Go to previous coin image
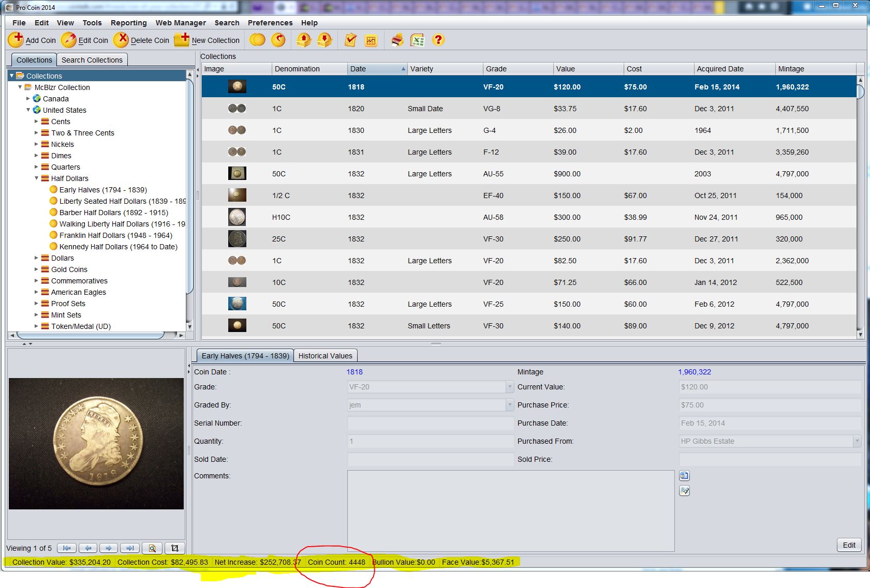This screenshot has width=870, height=588. pos(88,548)
